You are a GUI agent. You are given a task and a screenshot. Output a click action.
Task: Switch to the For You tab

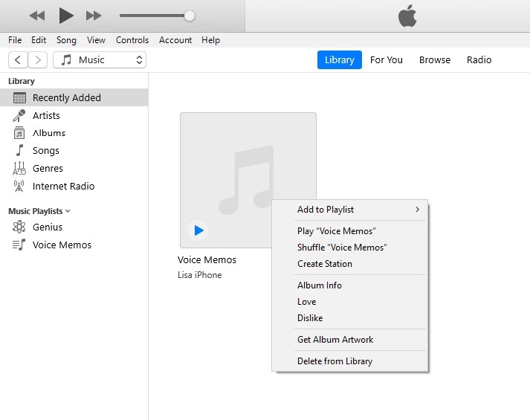(387, 59)
